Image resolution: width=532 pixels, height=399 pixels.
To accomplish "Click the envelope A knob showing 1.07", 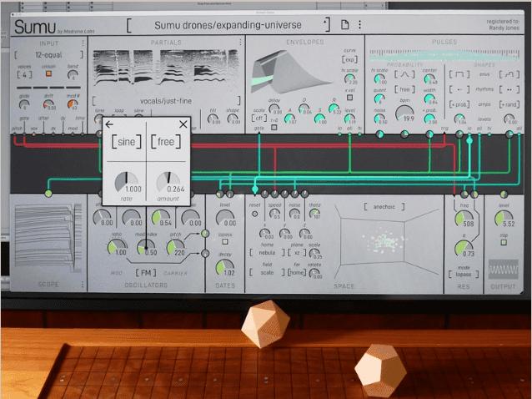I will (289, 119).
